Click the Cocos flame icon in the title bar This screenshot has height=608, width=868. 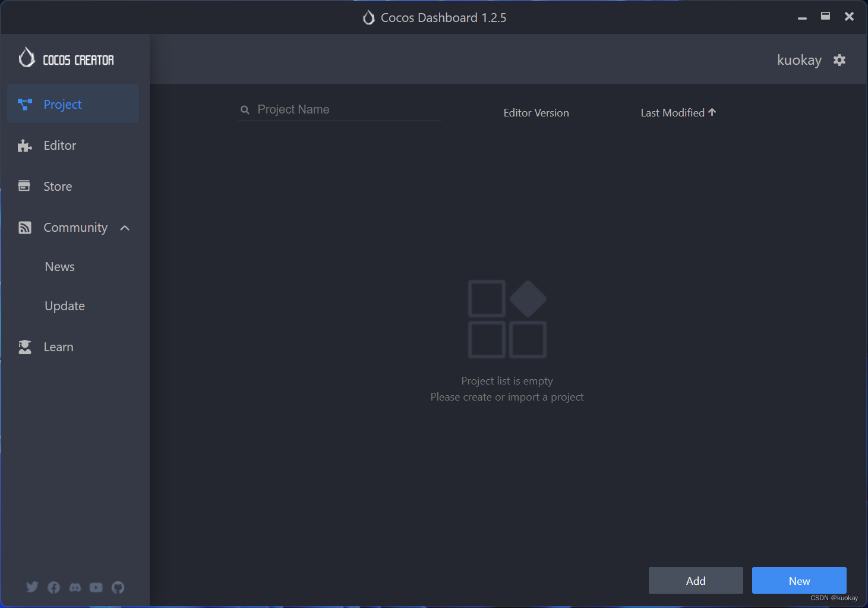[368, 18]
